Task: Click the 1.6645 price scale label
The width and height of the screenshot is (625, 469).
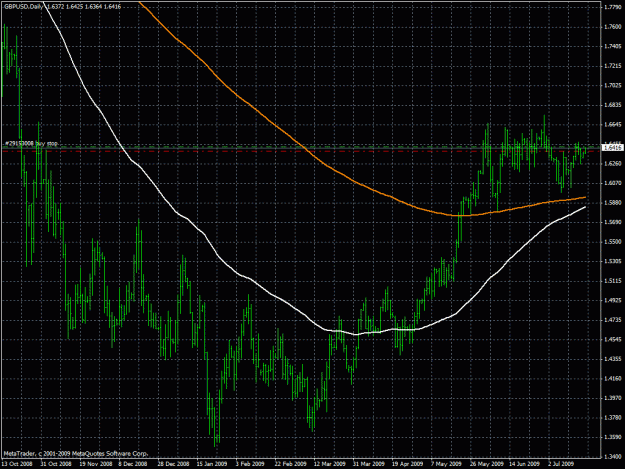Action: [613, 124]
